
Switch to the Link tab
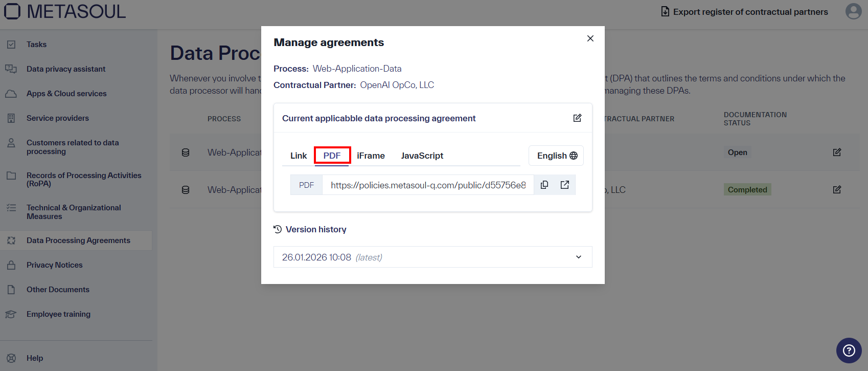click(298, 156)
